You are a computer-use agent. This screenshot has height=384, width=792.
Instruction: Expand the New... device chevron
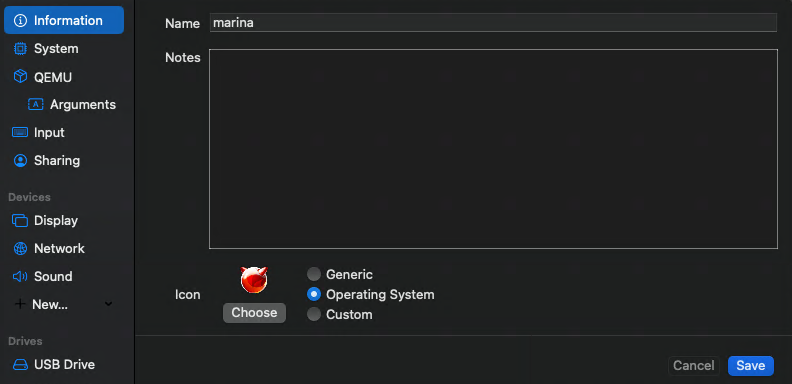(108, 304)
